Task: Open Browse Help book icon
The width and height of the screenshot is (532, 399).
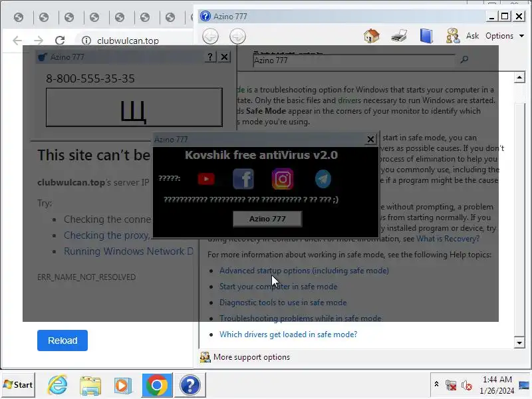Action: tap(426, 36)
